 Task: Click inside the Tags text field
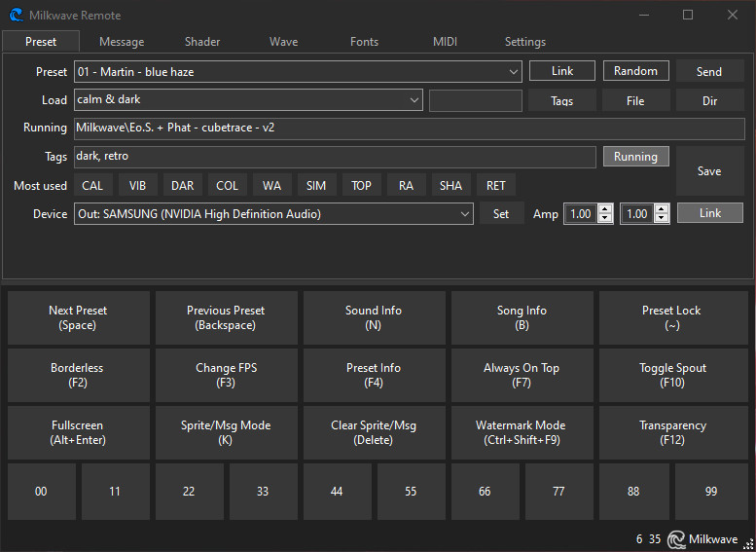tap(334, 157)
